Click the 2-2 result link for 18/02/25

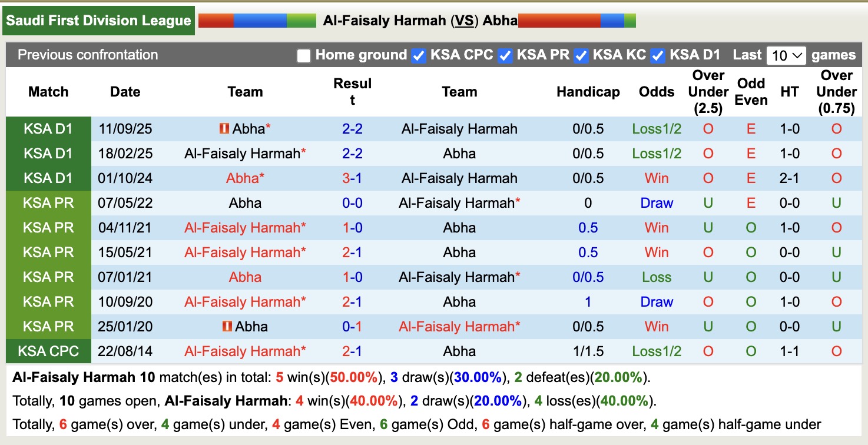point(352,153)
